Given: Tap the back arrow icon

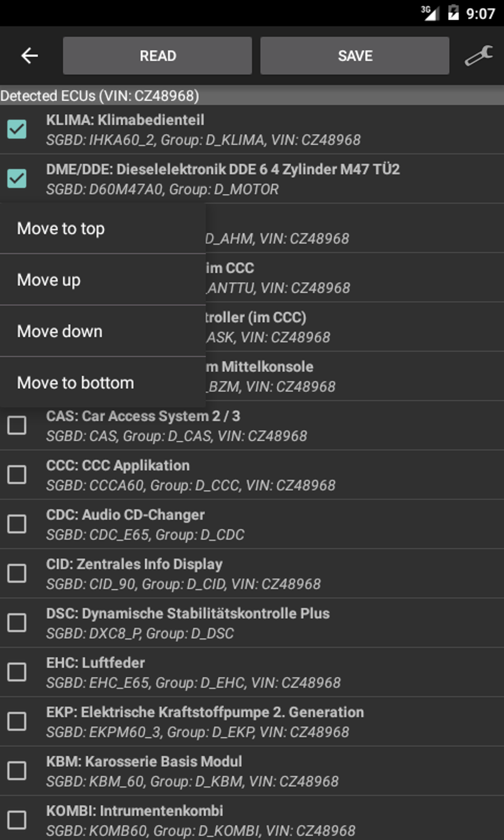Looking at the screenshot, I should click(x=30, y=56).
